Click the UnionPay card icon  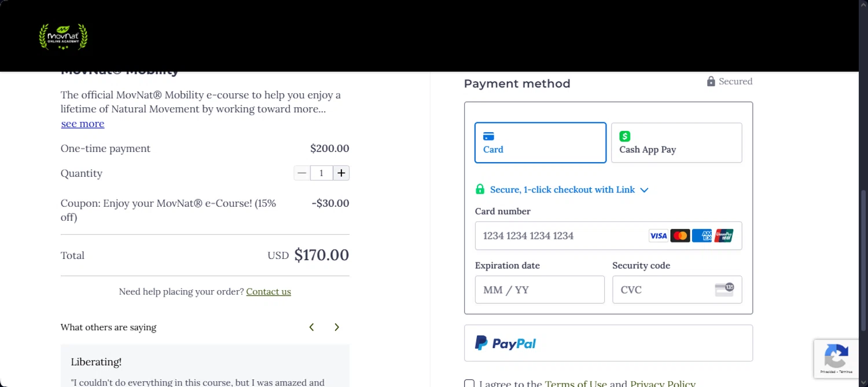click(x=723, y=236)
